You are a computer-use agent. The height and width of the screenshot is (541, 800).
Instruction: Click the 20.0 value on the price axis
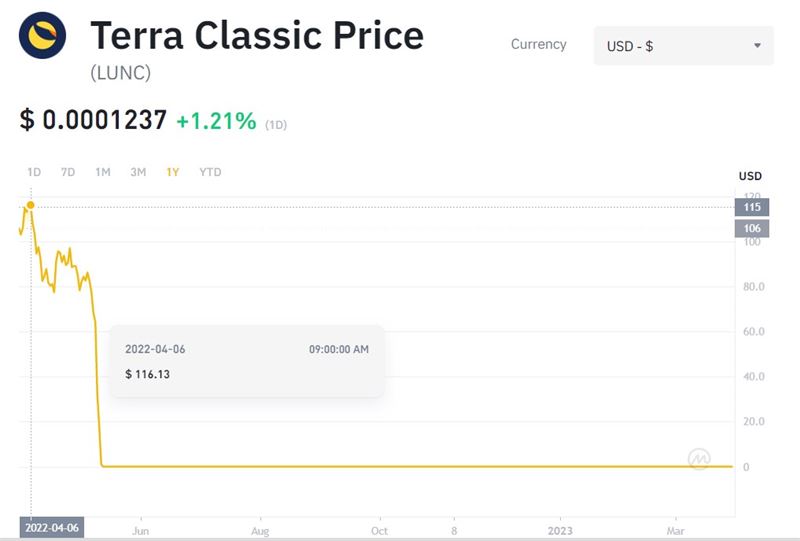[x=754, y=422]
